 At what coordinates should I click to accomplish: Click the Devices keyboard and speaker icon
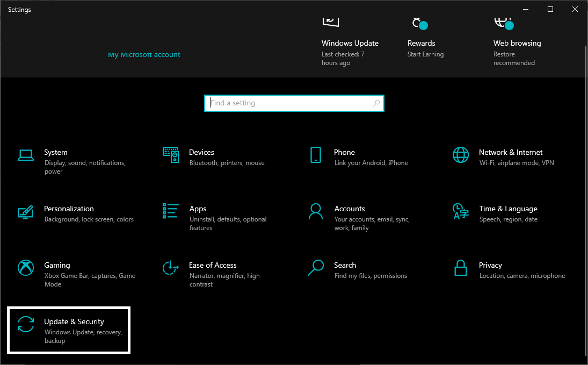click(171, 155)
